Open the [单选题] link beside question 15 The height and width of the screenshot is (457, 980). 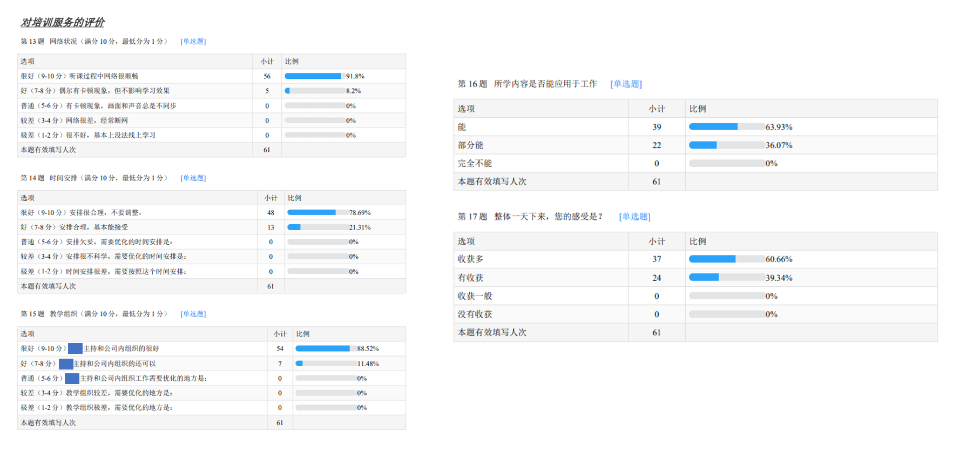point(193,314)
